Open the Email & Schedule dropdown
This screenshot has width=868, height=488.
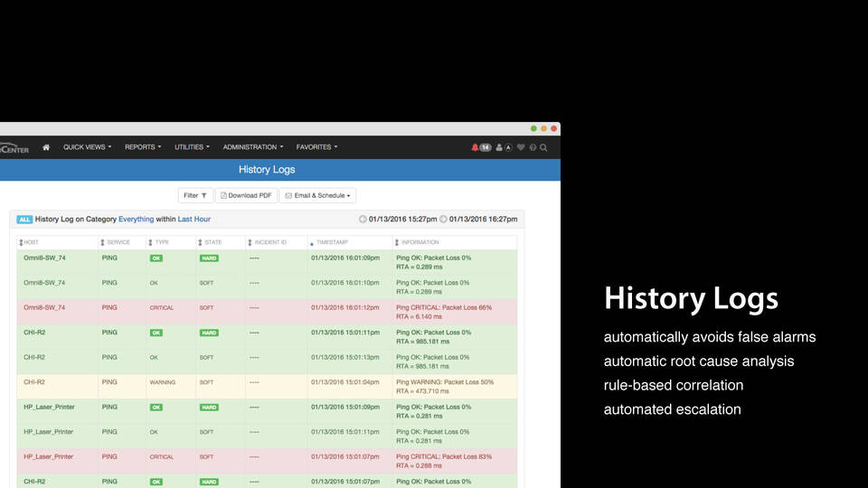[x=317, y=195]
